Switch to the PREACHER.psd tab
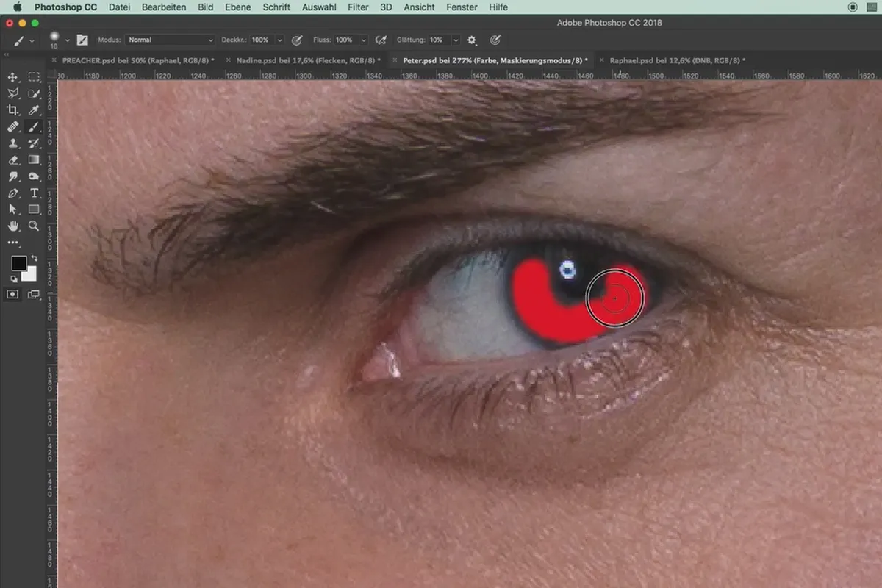The height and width of the screenshot is (588, 882). tap(138, 60)
